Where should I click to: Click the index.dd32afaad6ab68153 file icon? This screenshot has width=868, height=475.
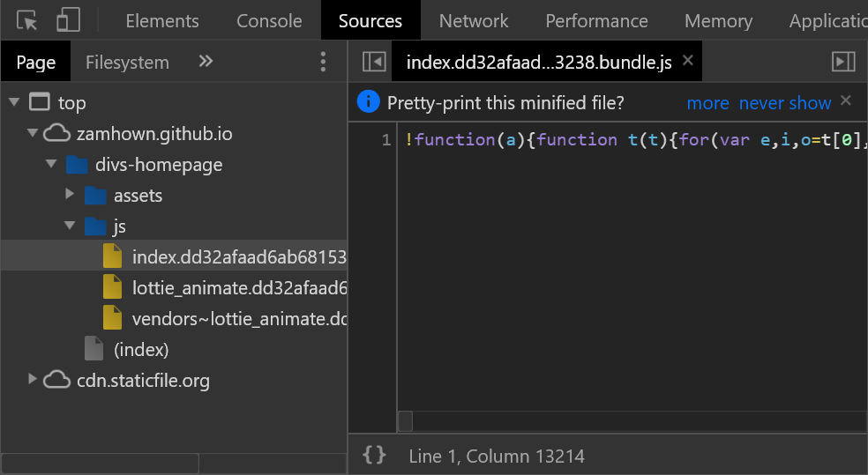click(x=112, y=256)
